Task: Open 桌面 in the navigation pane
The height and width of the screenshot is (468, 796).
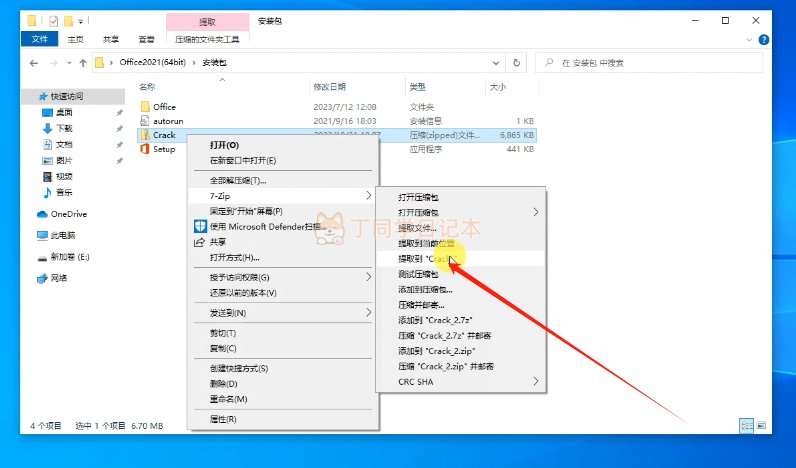Action: 64,112
